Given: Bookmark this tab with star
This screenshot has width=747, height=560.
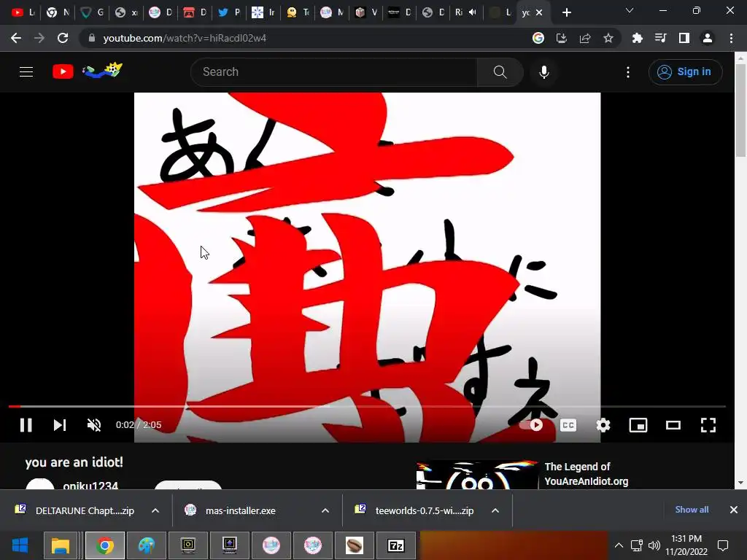Looking at the screenshot, I should tap(608, 38).
